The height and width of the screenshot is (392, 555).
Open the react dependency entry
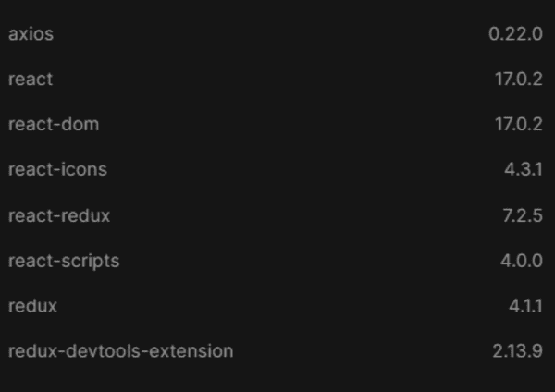click(x=31, y=79)
